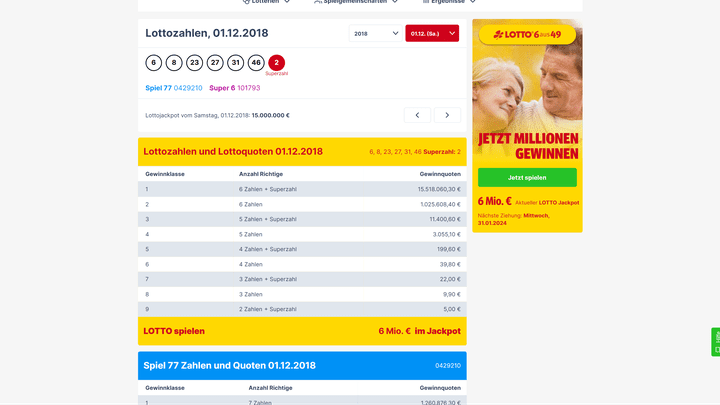720x405 pixels.
Task: Click the 15.518.060,30 € payout cell
Action: (439, 189)
